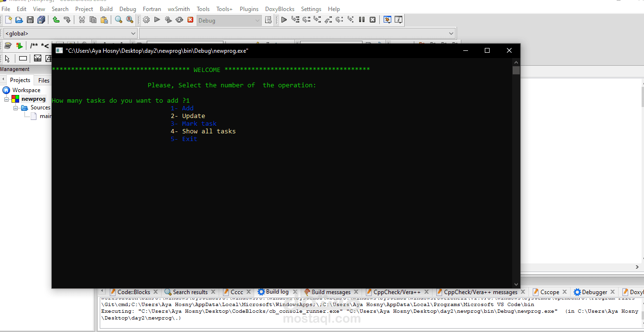This screenshot has height=332, width=644.
Task: Click the Management panel title
Action: [x=15, y=69]
